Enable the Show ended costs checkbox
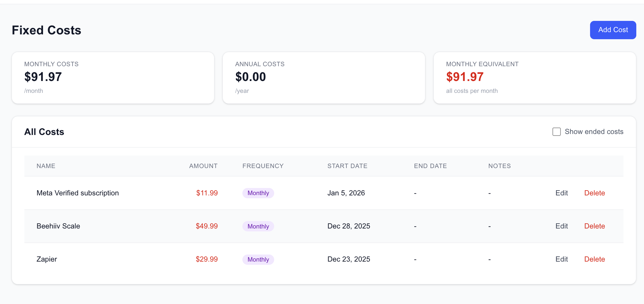 [x=556, y=132]
